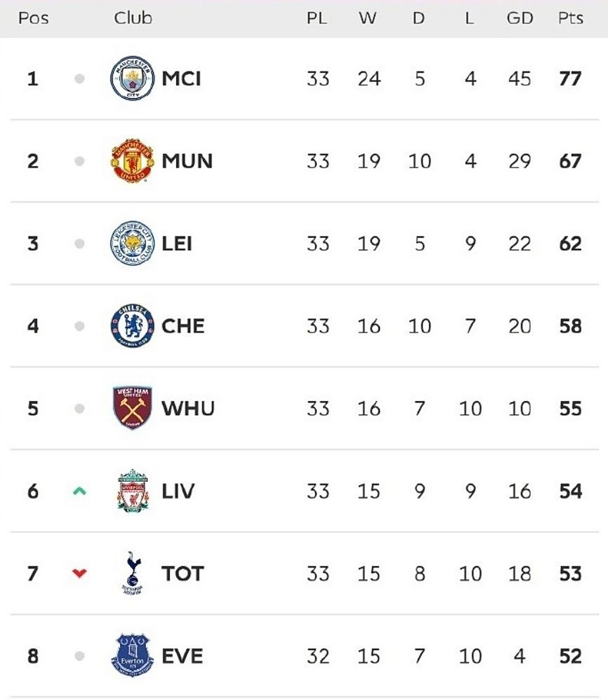
Task: Sort table by Pts column header
Action: pos(570,18)
